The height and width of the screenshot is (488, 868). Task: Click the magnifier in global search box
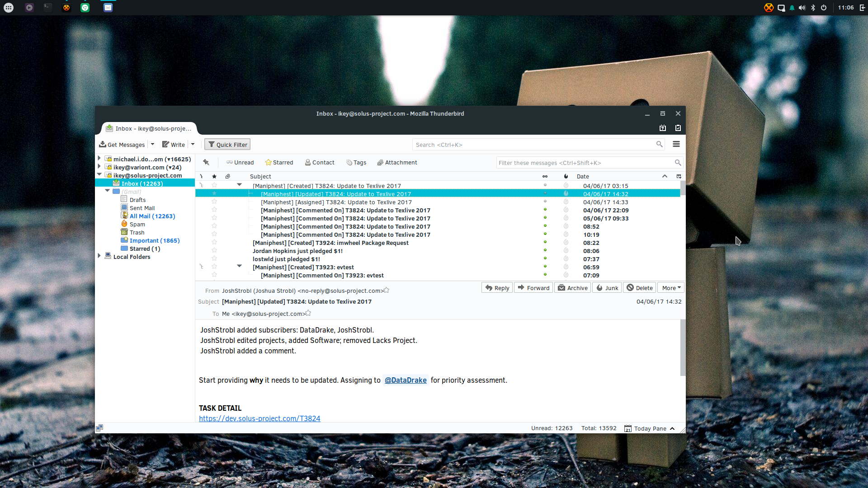tap(660, 144)
